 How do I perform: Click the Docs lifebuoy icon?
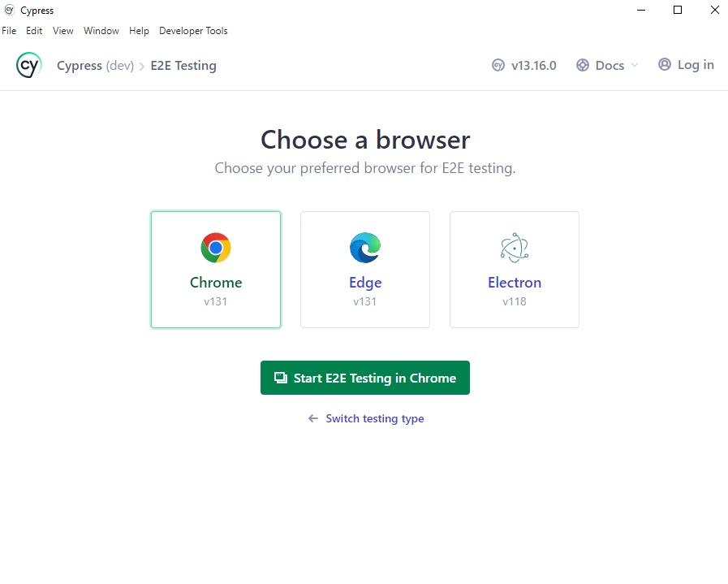pyautogui.click(x=583, y=66)
